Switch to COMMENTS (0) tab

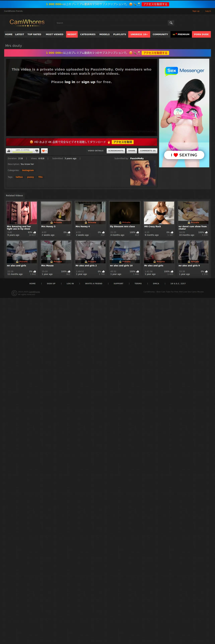[148, 151]
